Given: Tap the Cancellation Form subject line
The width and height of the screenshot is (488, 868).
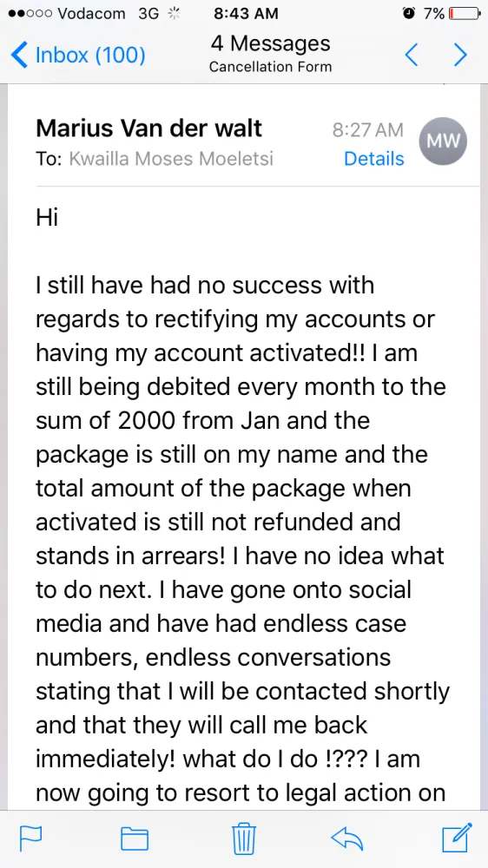Looking at the screenshot, I should point(270,67).
